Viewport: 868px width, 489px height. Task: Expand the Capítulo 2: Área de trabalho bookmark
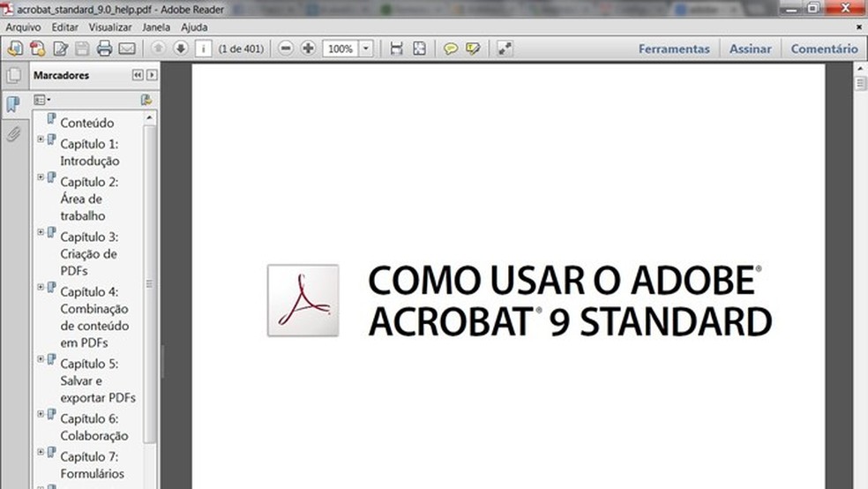point(41,177)
